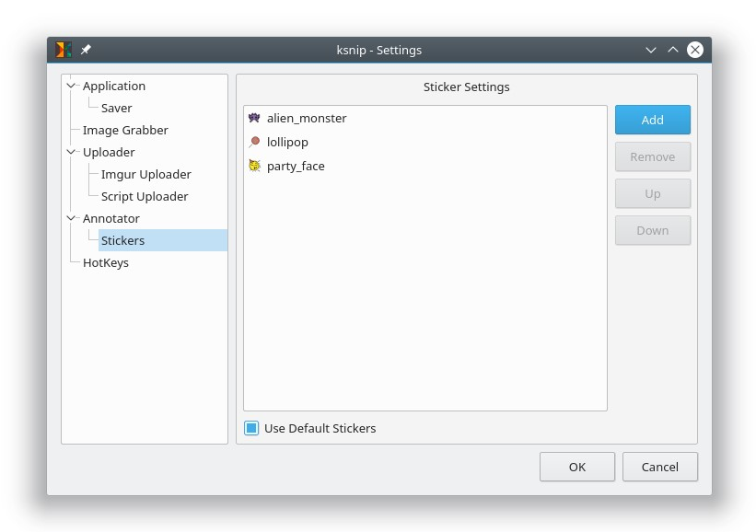This screenshot has height=532, width=756.
Task: Maximize the window with up chevron
Action: [673, 50]
